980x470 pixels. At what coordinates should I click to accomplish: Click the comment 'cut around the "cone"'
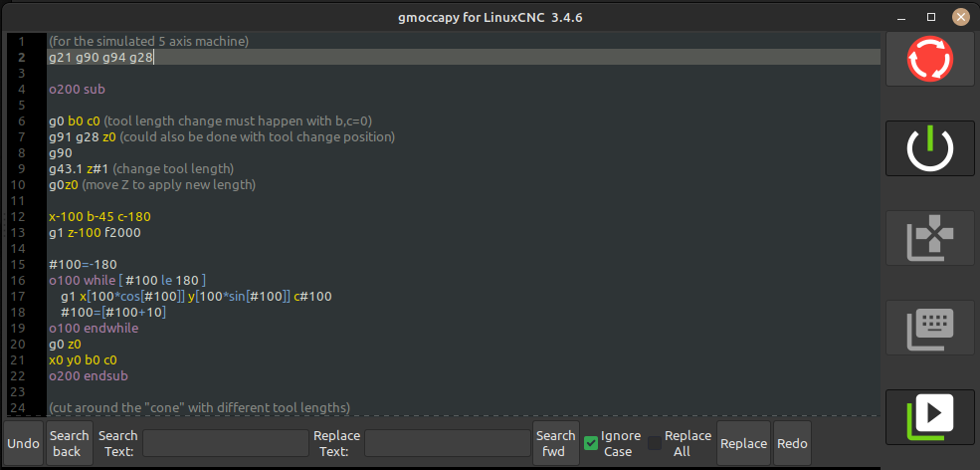tap(199, 408)
